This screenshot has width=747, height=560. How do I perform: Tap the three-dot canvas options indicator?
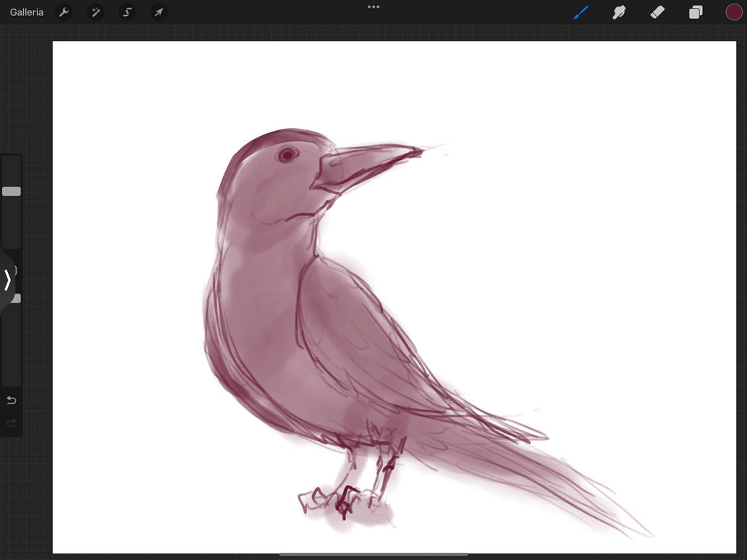click(x=373, y=7)
